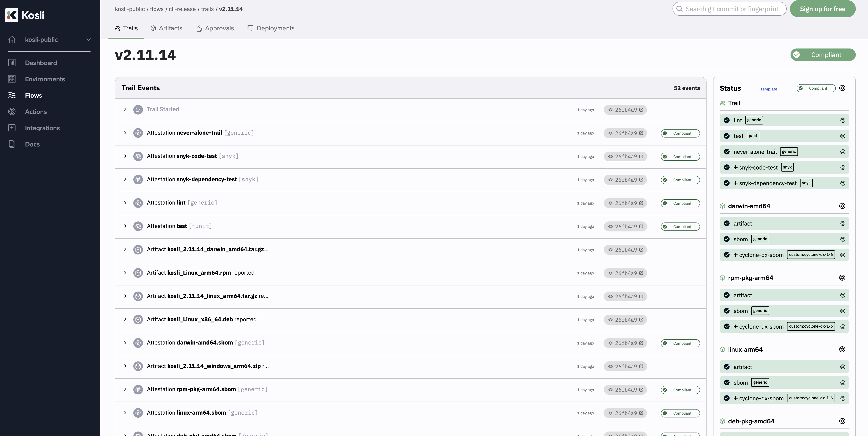Click the 52 events count label
868x436 pixels.
click(687, 88)
